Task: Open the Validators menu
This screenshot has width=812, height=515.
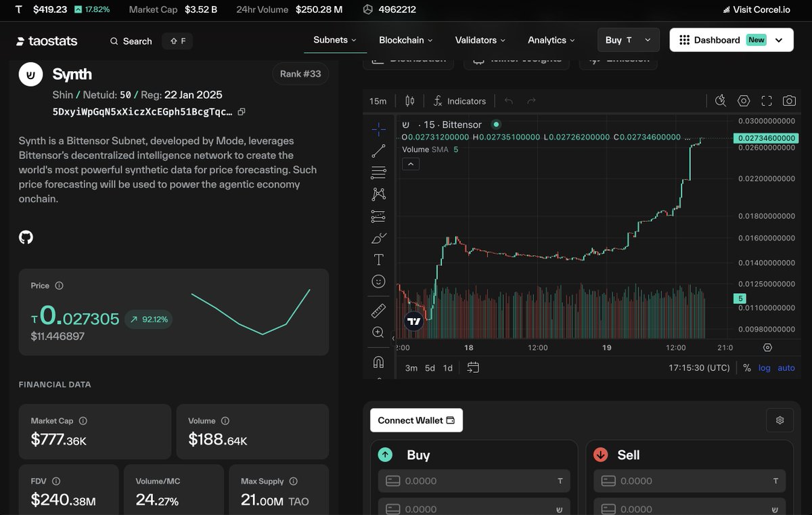Action: 481,40
